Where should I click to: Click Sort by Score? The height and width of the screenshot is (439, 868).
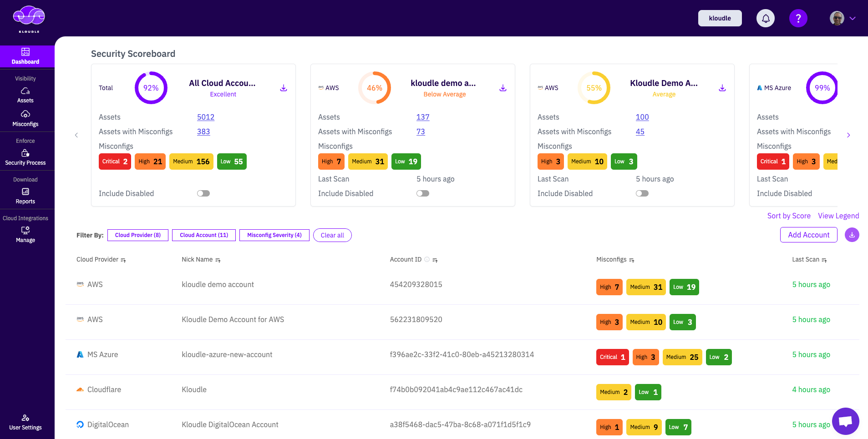click(789, 216)
